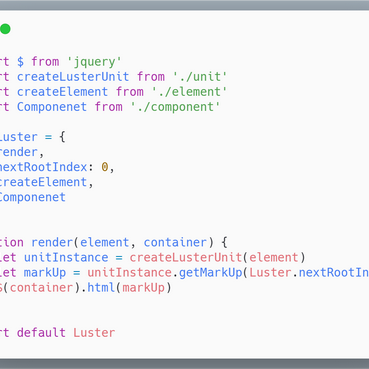Click the createElement import name
The width and height of the screenshot is (369, 369).
pyautogui.click(x=62, y=92)
